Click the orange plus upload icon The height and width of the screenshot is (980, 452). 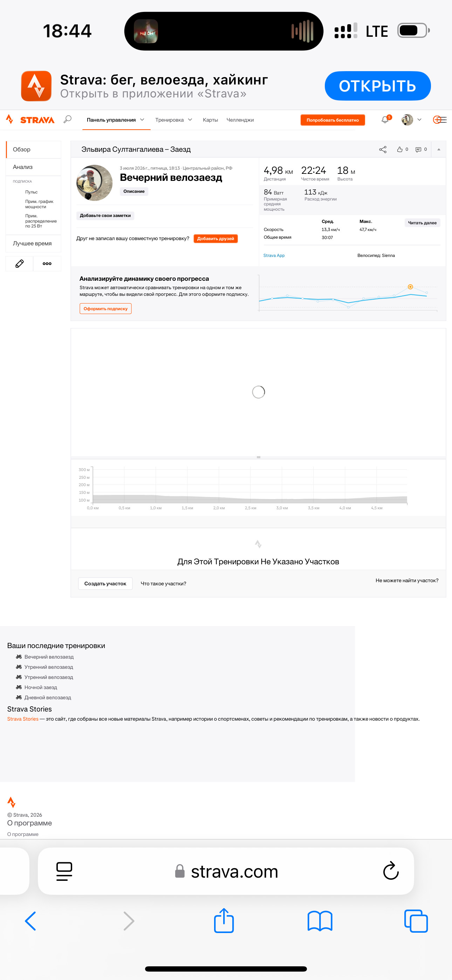[x=437, y=120]
